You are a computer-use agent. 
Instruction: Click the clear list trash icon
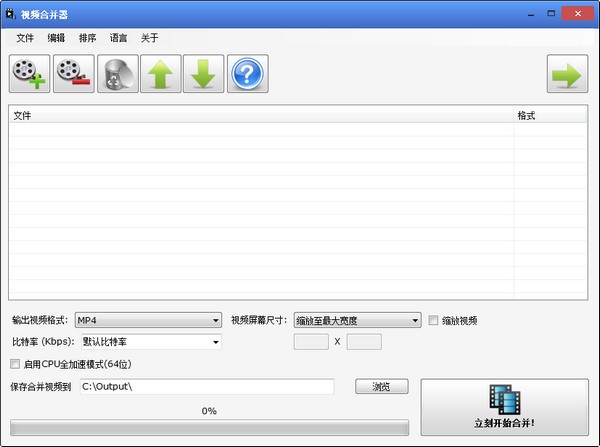click(x=117, y=73)
